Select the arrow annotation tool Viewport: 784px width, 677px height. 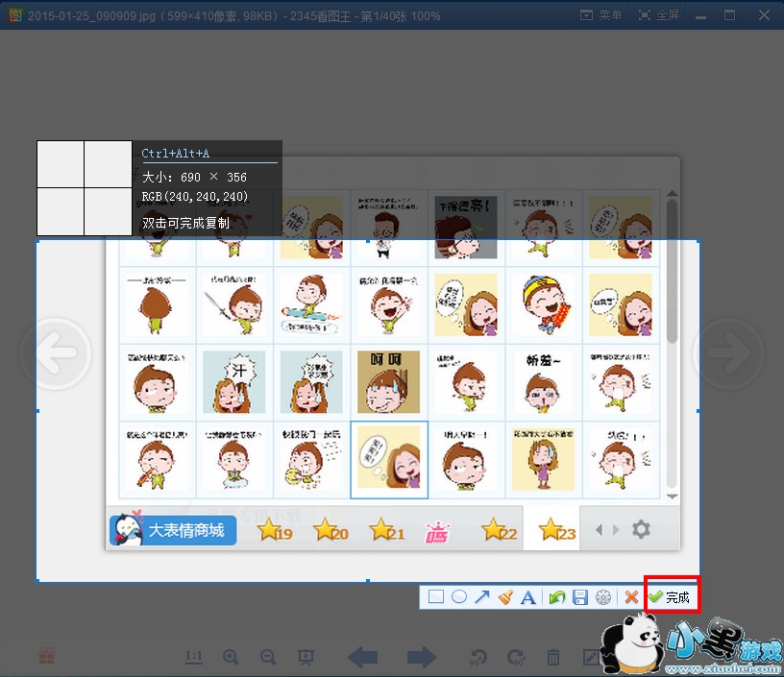click(x=482, y=596)
